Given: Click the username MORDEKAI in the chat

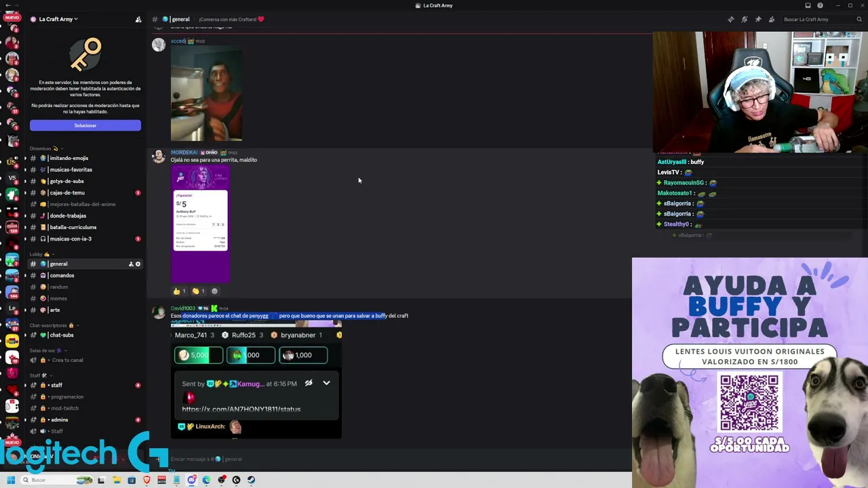Looking at the screenshot, I should click(184, 152).
